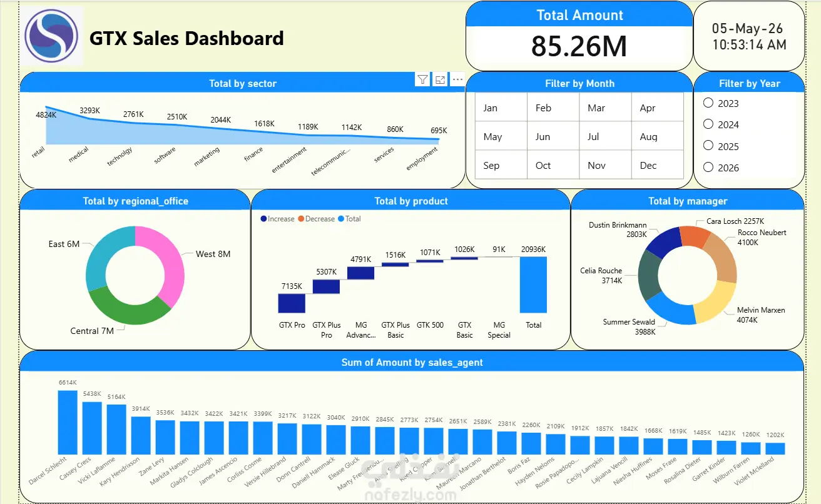Click the 'software' axis label
Screen dimensions: 821x504
coord(165,155)
